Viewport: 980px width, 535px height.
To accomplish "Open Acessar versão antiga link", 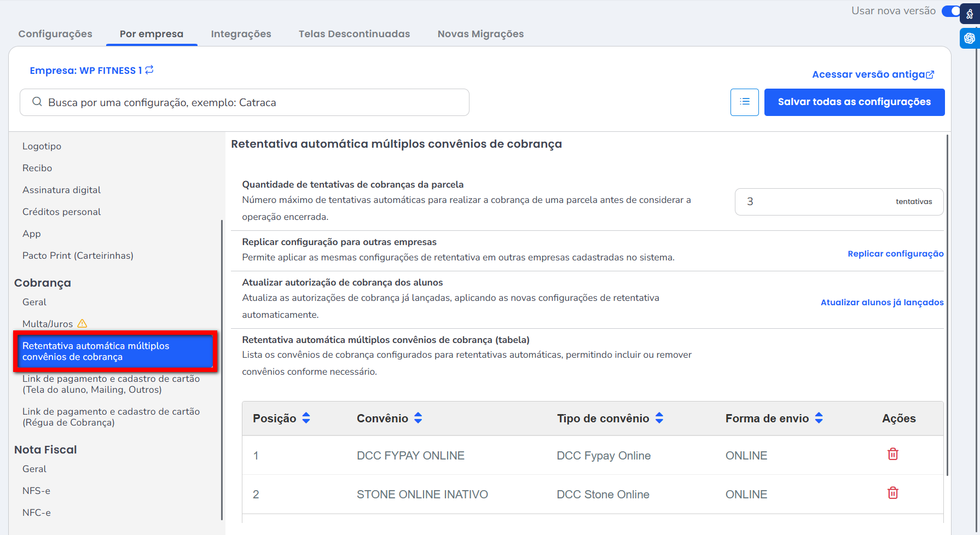I will coord(872,74).
